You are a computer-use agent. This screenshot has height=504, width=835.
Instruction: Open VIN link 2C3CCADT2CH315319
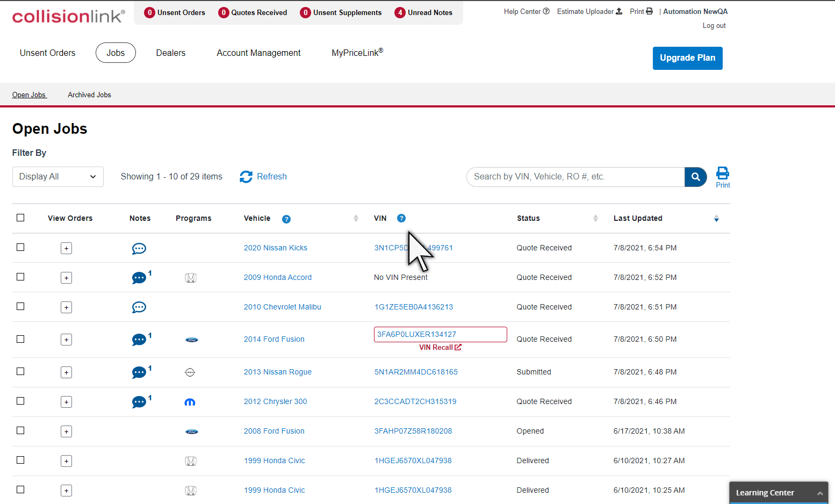pos(415,401)
